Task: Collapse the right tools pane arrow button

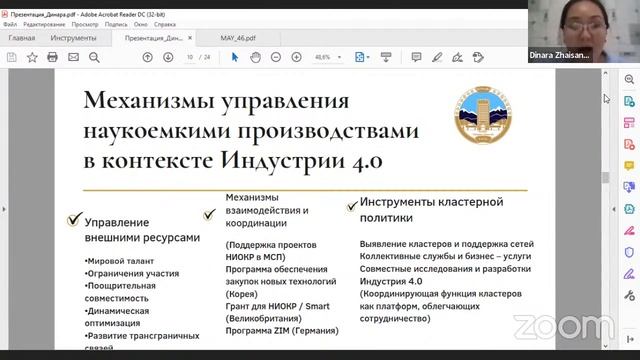Action: click(x=630, y=339)
